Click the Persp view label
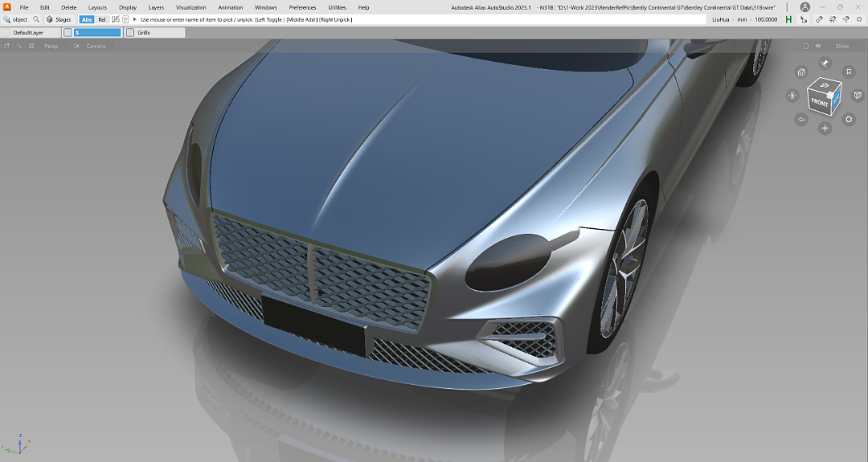The image size is (868, 462). point(51,46)
